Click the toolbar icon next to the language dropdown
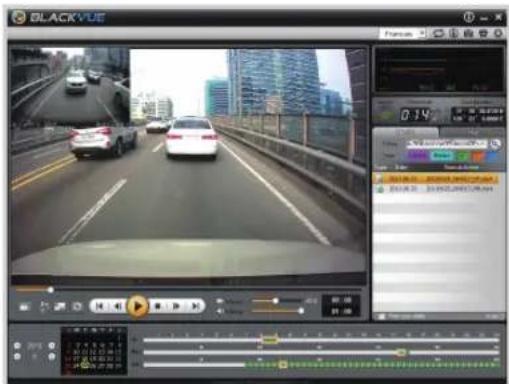Screen dimensions: 509x384 pyautogui.click(x=438, y=33)
